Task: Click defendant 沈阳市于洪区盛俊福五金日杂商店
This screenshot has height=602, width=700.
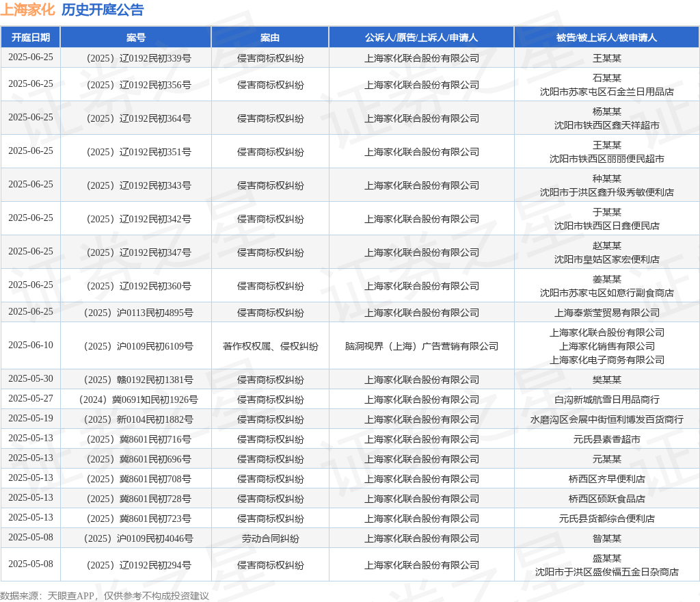Action: click(x=607, y=572)
